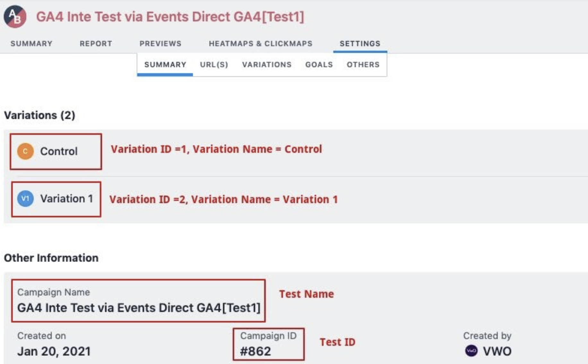
Task: Click the Jan 20, 2021 creation date
Action: point(54,351)
